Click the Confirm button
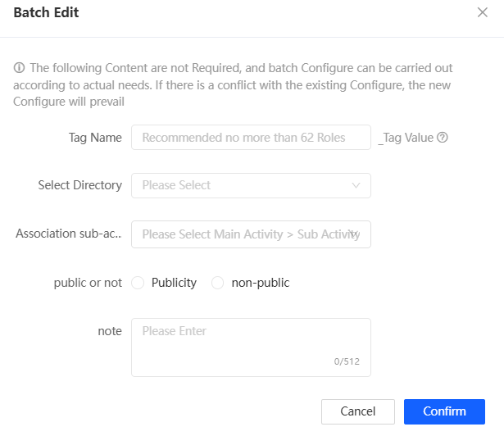The height and width of the screenshot is (445, 504). coord(444,411)
